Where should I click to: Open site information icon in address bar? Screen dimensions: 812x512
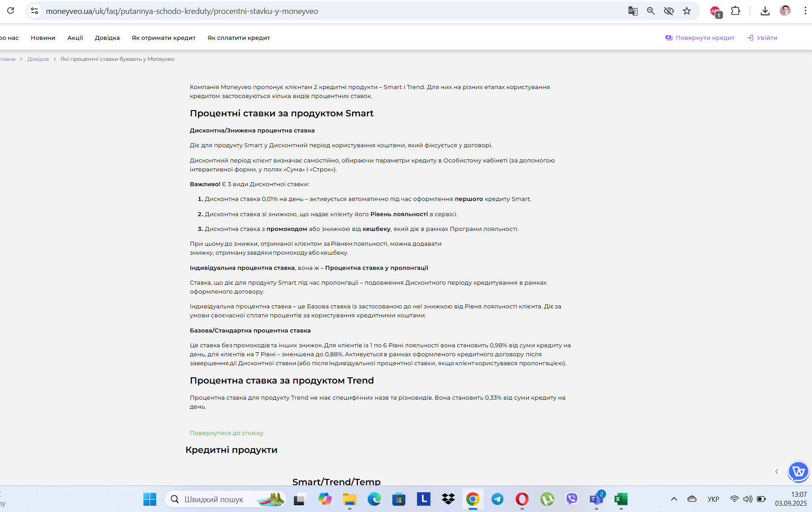[x=34, y=11]
